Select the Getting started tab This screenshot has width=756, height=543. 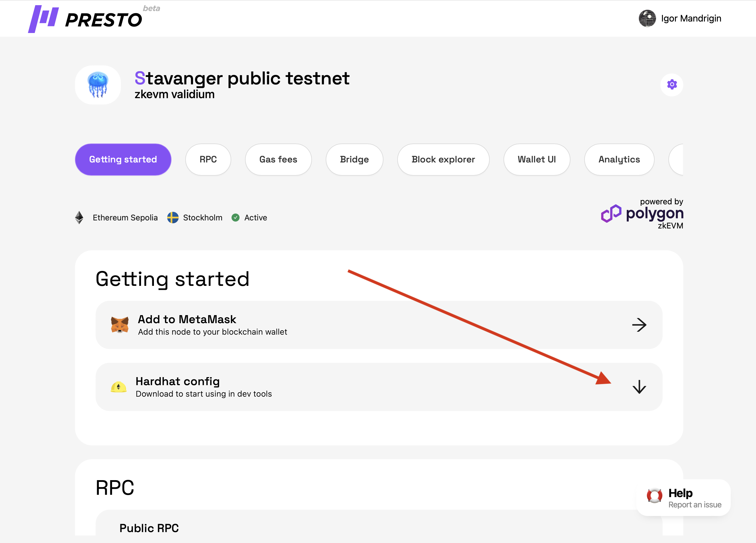[x=123, y=160]
